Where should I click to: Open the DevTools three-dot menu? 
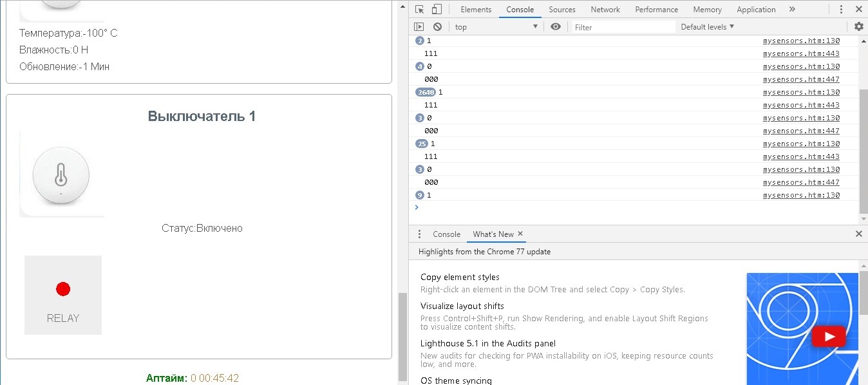(x=842, y=9)
